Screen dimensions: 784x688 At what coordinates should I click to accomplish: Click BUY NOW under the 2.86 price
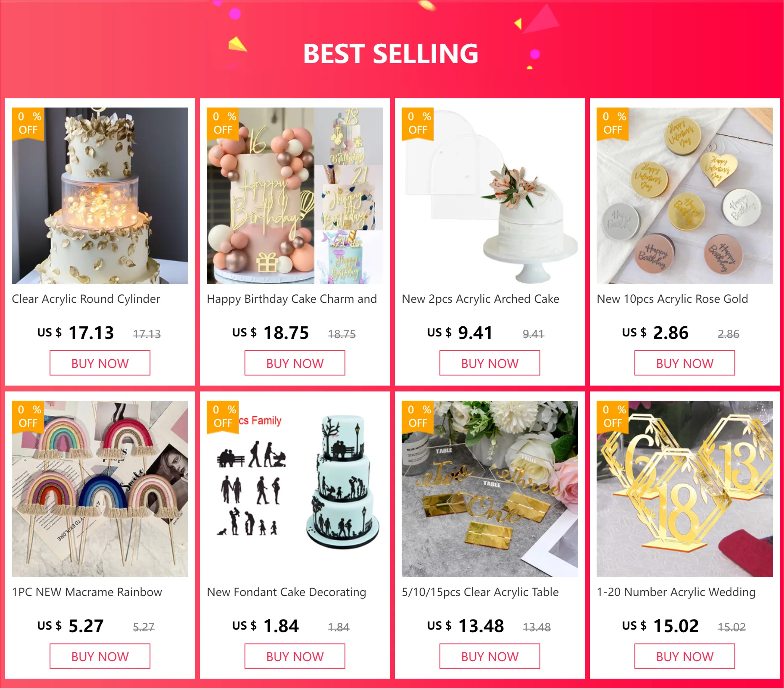(x=685, y=363)
